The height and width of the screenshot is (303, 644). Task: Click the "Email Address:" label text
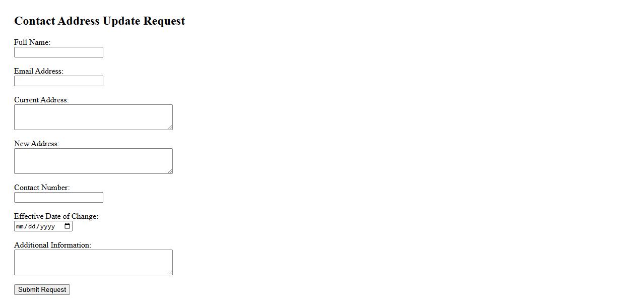[39, 71]
